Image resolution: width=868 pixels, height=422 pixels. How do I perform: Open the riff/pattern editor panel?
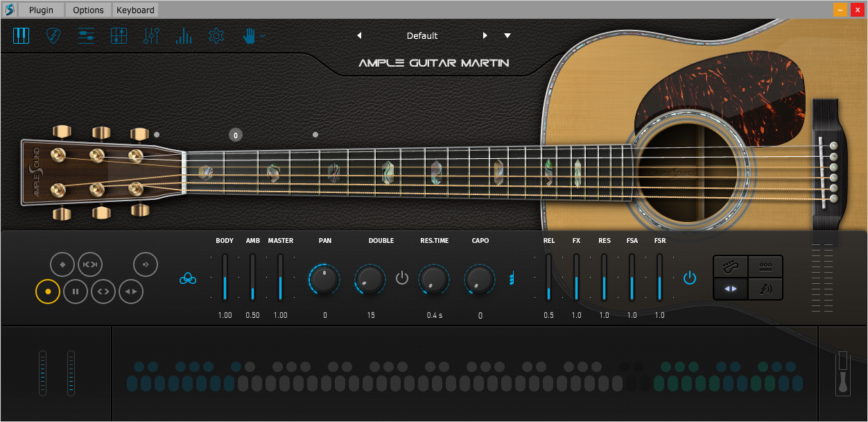pyautogui.click(x=119, y=35)
